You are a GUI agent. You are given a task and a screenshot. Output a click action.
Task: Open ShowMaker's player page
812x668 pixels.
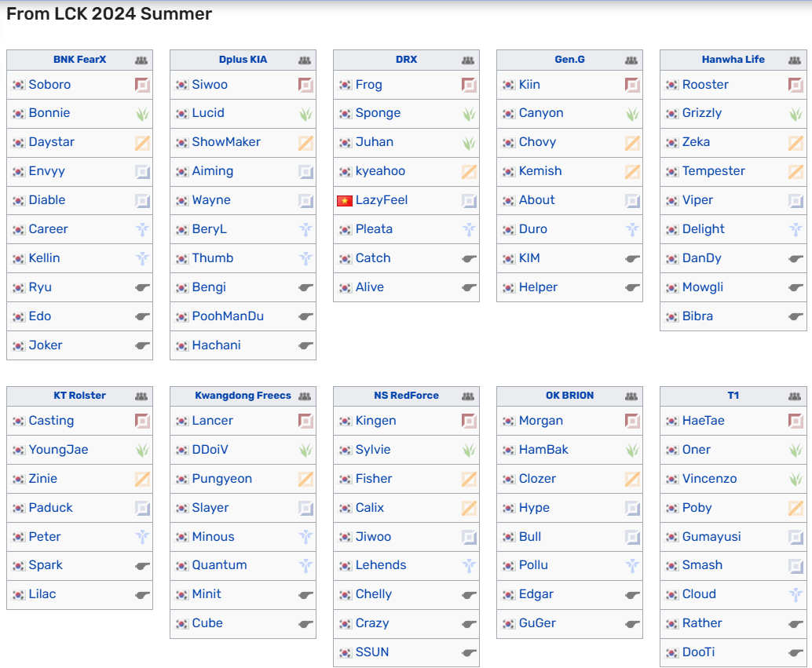pyautogui.click(x=226, y=142)
